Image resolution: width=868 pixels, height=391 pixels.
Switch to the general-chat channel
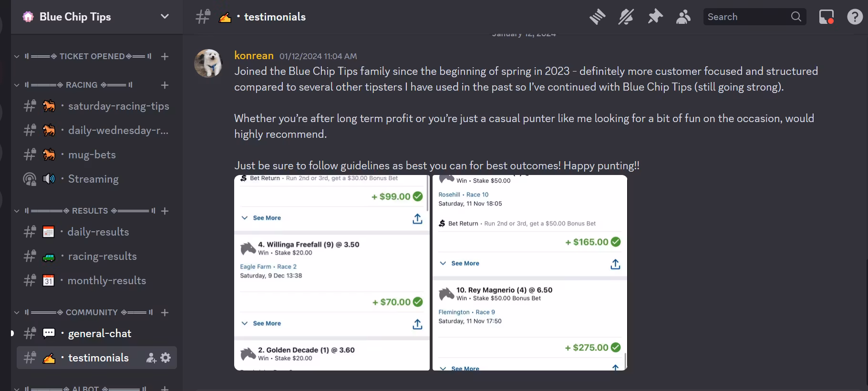tap(99, 334)
